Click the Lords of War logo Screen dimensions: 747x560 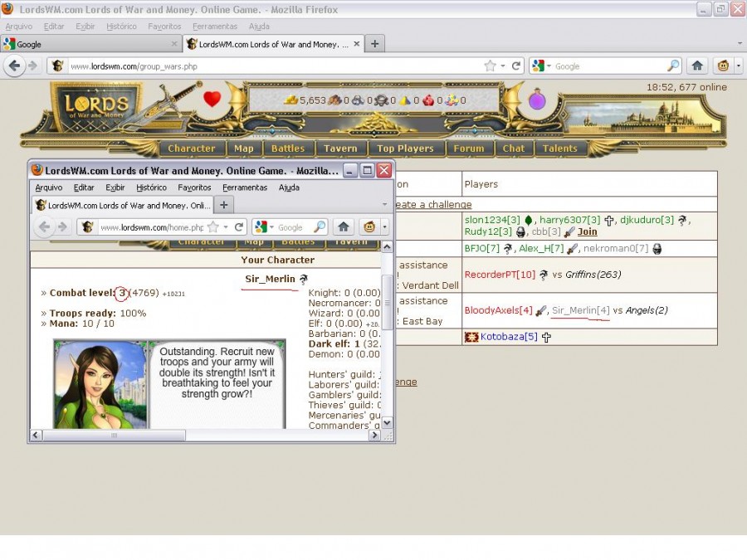click(96, 107)
